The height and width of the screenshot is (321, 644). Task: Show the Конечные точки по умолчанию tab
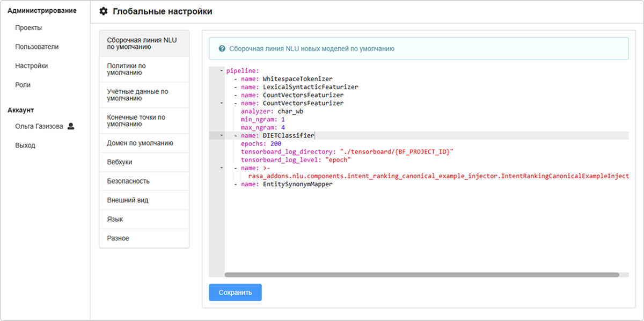[144, 121]
